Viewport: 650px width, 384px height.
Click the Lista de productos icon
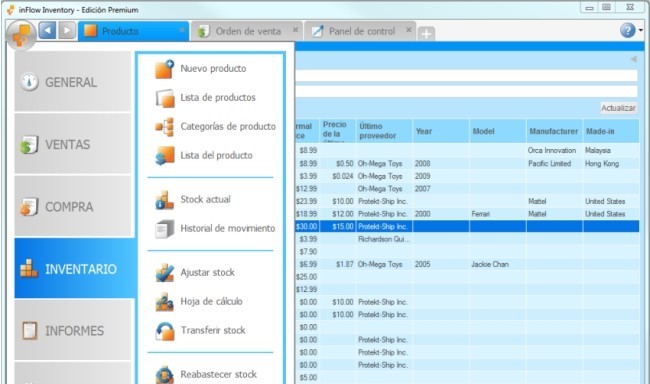165,98
